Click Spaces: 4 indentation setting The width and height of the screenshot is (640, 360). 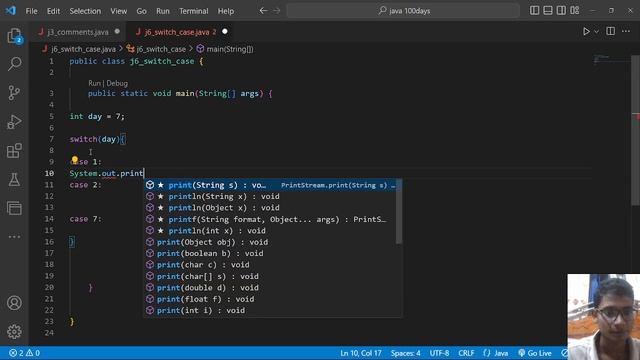(405, 353)
